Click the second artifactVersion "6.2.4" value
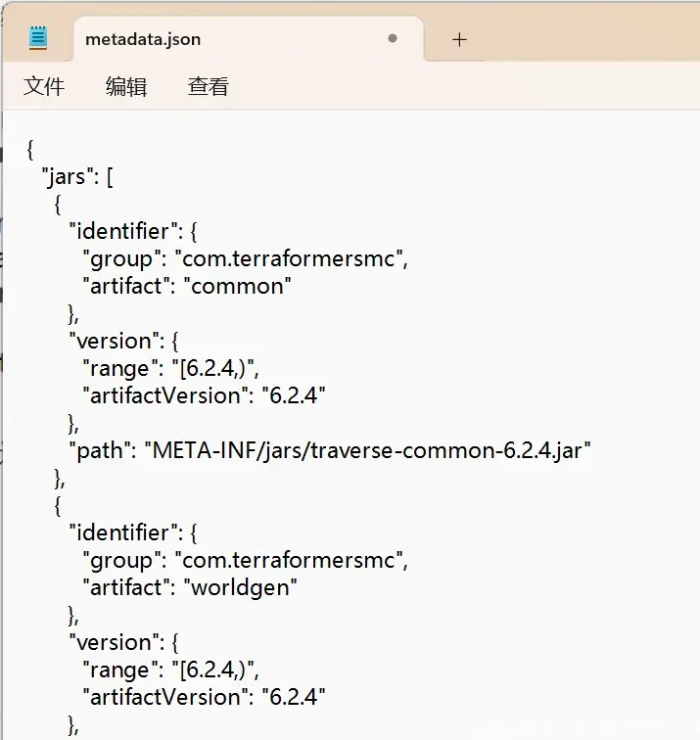 pos(294,697)
